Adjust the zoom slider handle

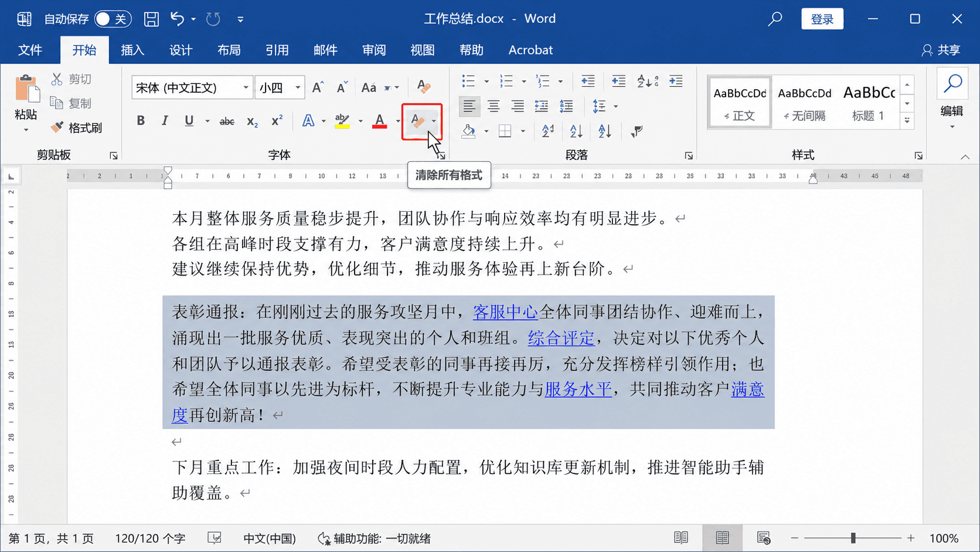click(853, 538)
